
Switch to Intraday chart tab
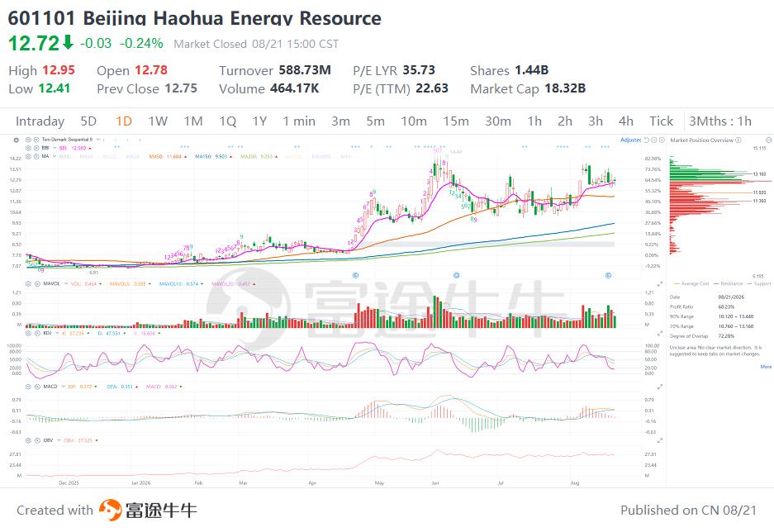[x=40, y=121]
